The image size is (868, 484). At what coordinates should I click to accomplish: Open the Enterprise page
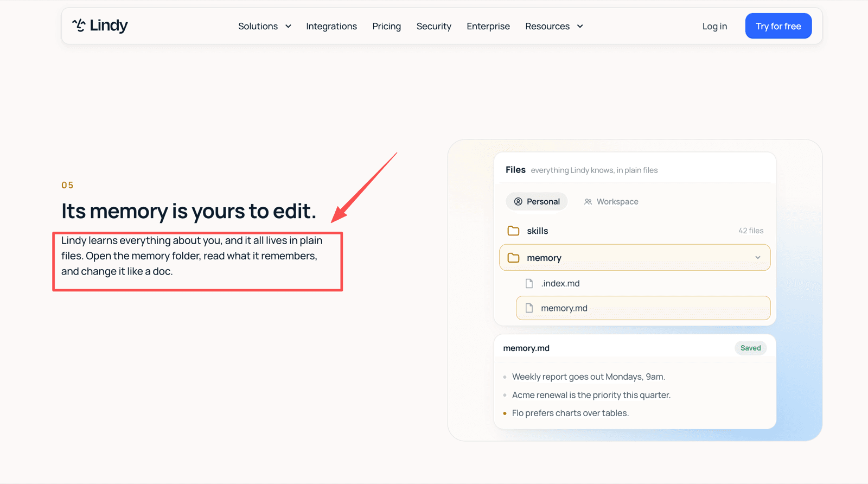[488, 26]
